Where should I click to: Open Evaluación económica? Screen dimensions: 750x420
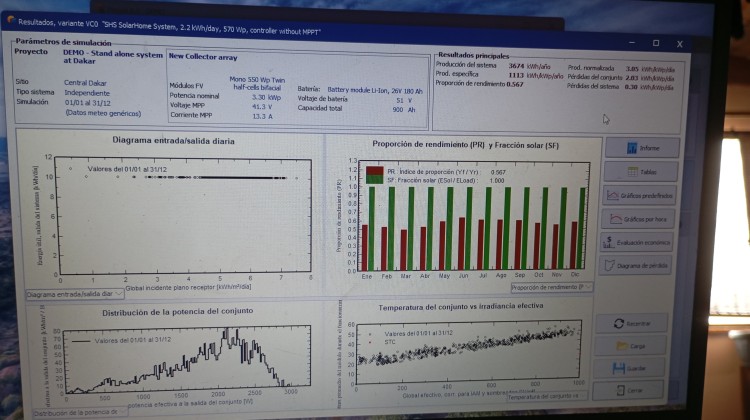(x=636, y=242)
